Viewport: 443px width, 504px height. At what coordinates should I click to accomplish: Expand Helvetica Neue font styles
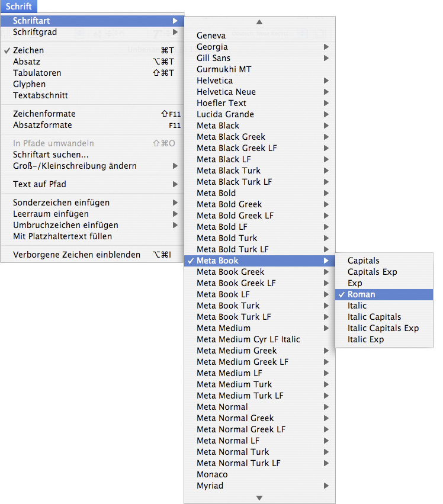click(260, 92)
